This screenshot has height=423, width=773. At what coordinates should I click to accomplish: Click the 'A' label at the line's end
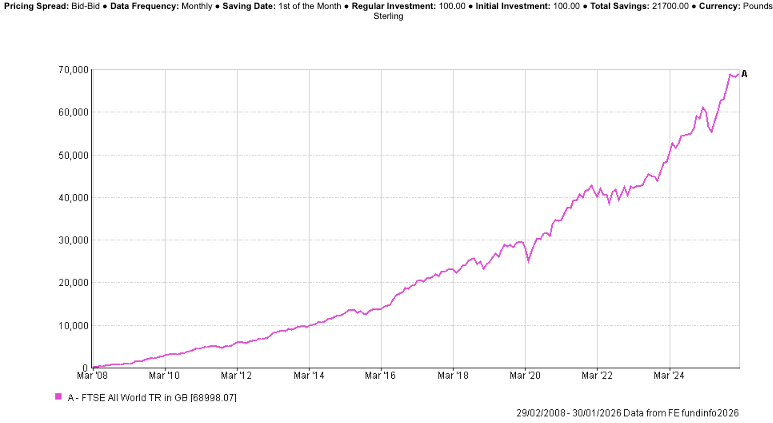(744, 73)
